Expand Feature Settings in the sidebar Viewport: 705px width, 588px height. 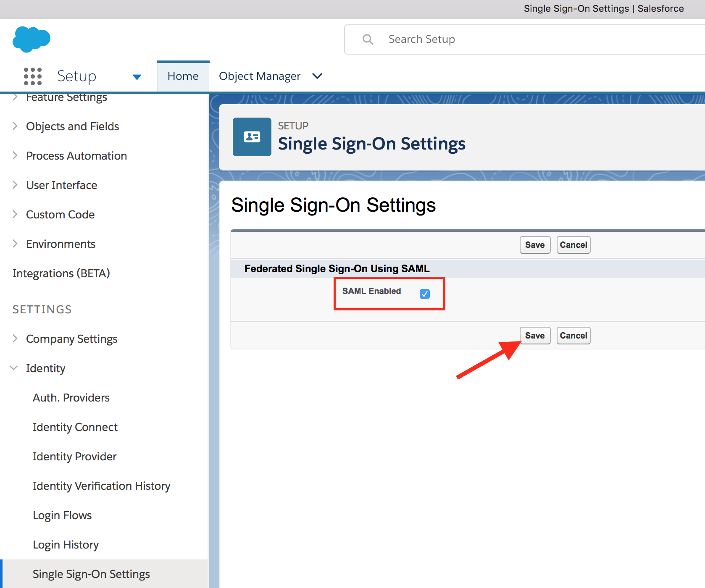[x=15, y=97]
